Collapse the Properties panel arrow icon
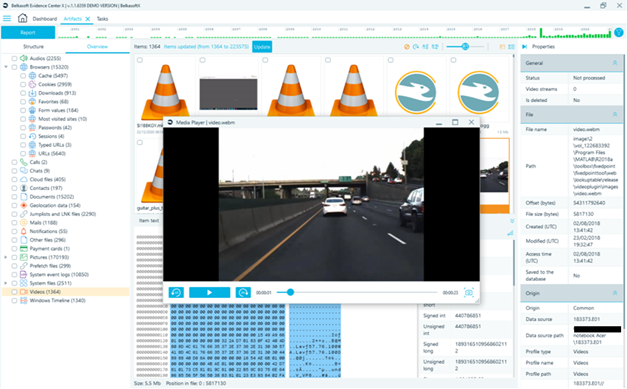Viewport: 628px width, 389px height. [524, 47]
